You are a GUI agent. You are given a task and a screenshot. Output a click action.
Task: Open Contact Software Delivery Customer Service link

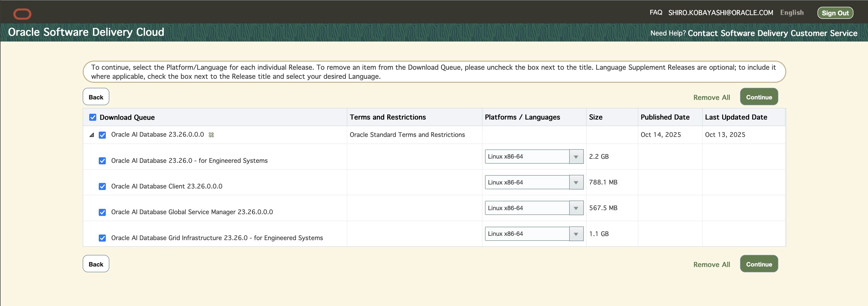(x=772, y=33)
